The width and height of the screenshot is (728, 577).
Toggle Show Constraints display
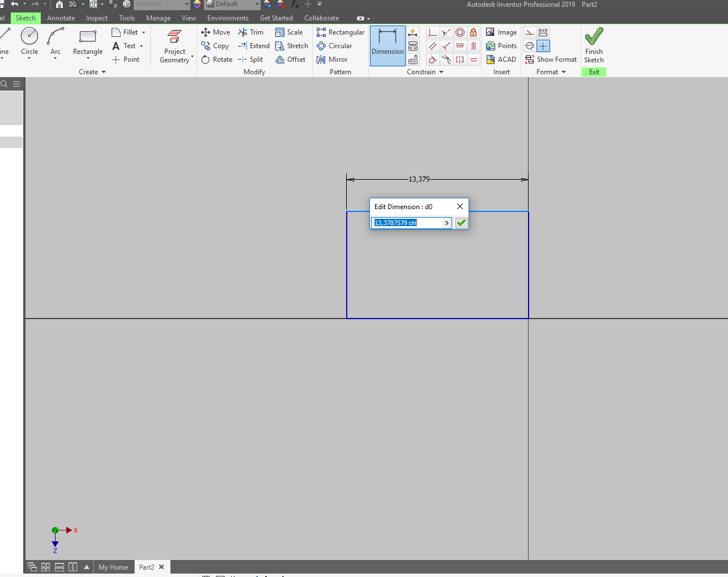(413, 46)
